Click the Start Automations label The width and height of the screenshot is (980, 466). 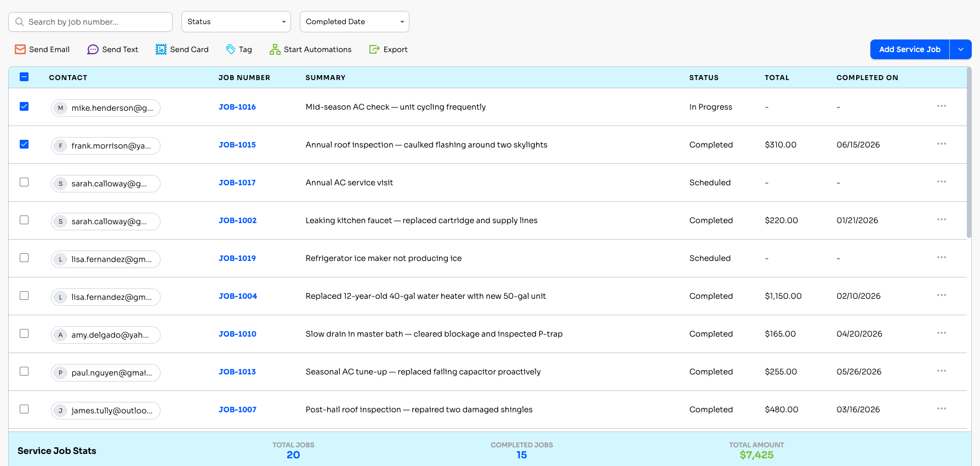click(x=318, y=49)
